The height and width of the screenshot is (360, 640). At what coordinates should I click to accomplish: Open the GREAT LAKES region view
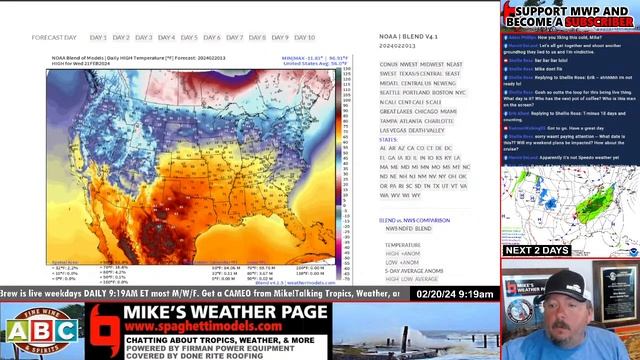tap(396, 111)
